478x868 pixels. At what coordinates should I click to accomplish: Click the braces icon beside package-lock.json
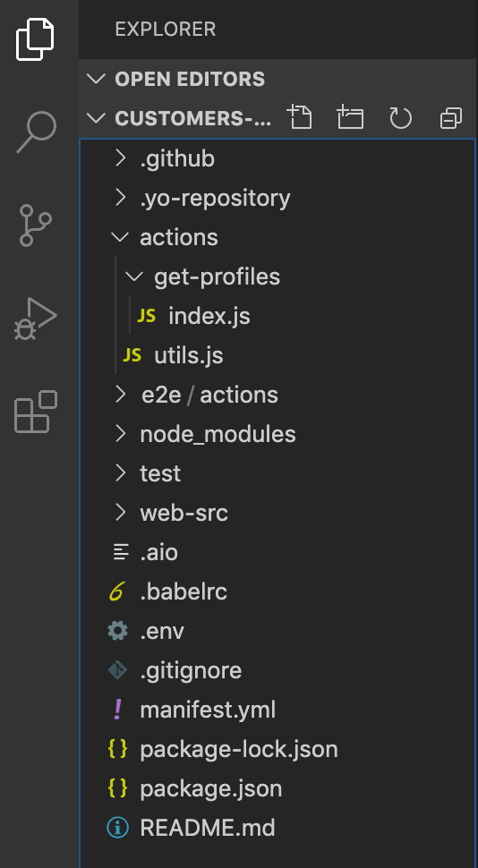[x=117, y=749]
